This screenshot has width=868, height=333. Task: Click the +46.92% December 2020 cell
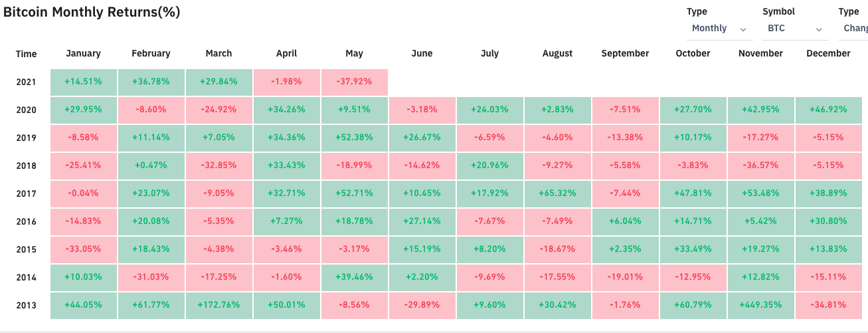click(x=828, y=110)
